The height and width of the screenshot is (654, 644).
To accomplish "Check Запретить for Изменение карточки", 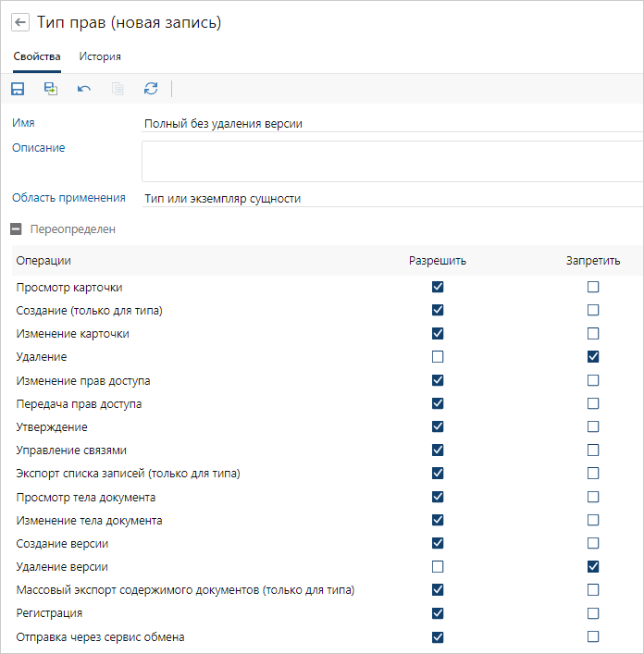I will tap(593, 334).
